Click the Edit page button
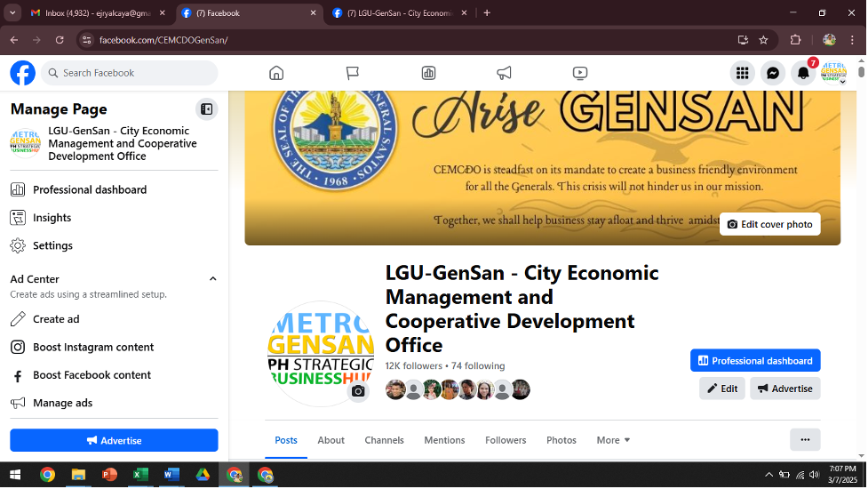Viewport: 868px width, 489px height. pyautogui.click(x=722, y=389)
